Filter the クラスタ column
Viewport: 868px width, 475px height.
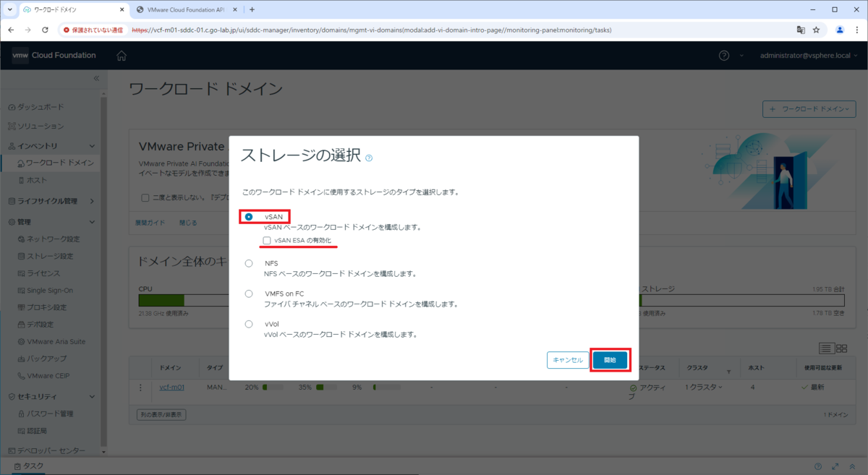(728, 371)
